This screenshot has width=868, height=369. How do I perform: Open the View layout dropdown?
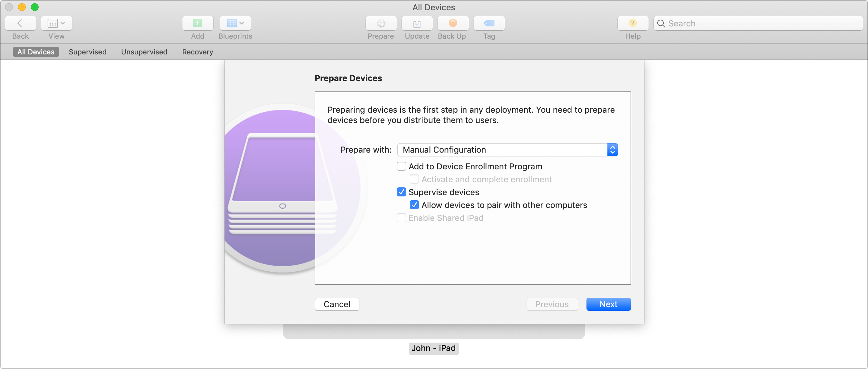[x=56, y=23]
